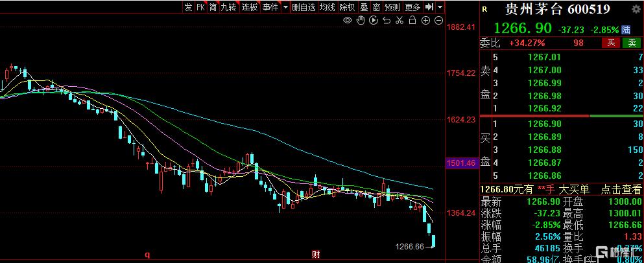This screenshot has height=263, width=644.
Task: Click latest price 1266.90 in header
Action: click(x=523, y=29)
